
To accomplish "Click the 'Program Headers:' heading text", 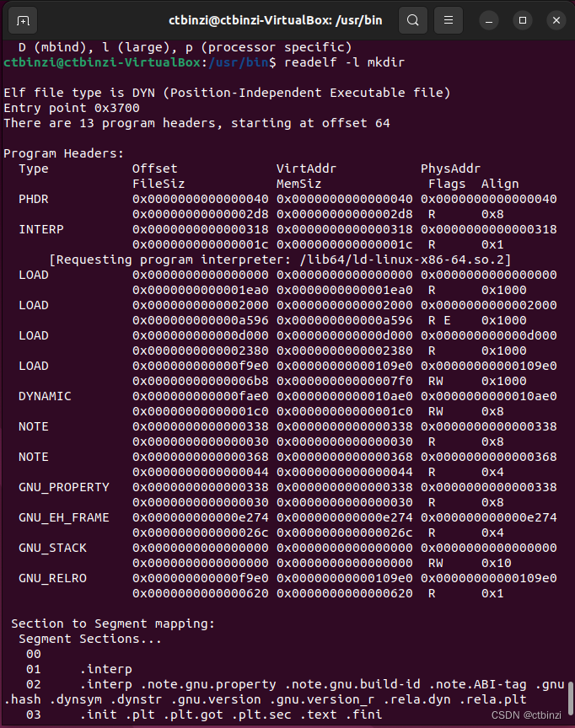I will coord(65,153).
